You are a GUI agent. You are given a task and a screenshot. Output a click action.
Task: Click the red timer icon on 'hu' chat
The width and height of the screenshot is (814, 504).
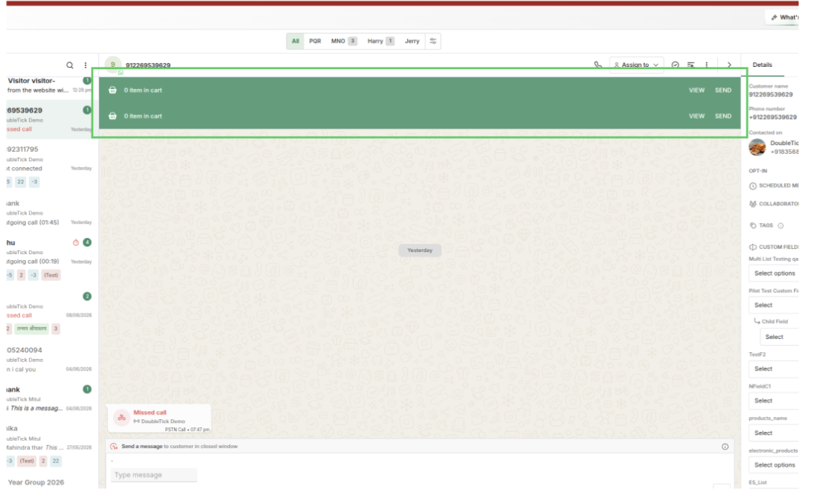(x=76, y=242)
